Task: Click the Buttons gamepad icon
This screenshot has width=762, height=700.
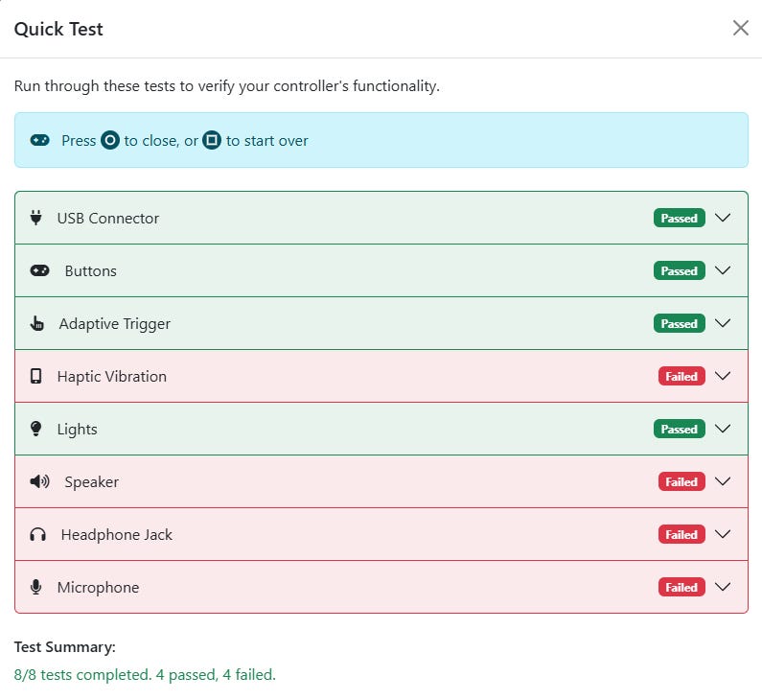Action: click(x=39, y=270)
